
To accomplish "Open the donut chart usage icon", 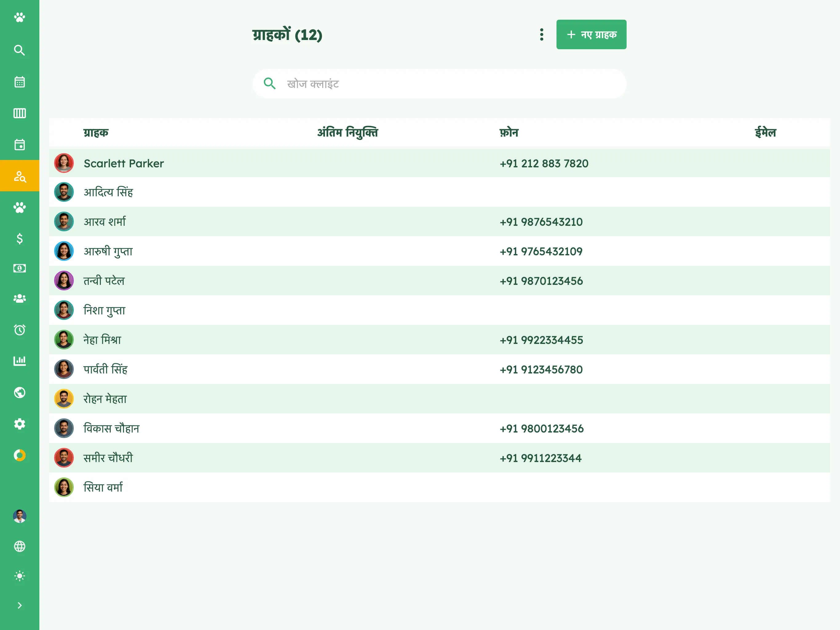I will (x=19, y=455).
